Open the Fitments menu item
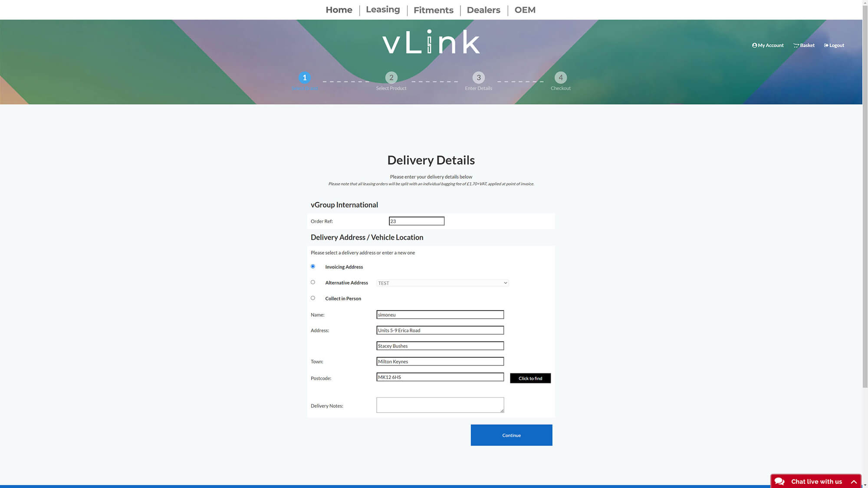868x488 pixels. (x=433, y=10)
